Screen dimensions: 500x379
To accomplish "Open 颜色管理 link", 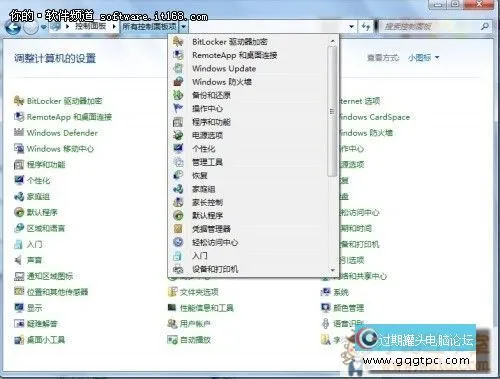I will click(x=349, y=308).
